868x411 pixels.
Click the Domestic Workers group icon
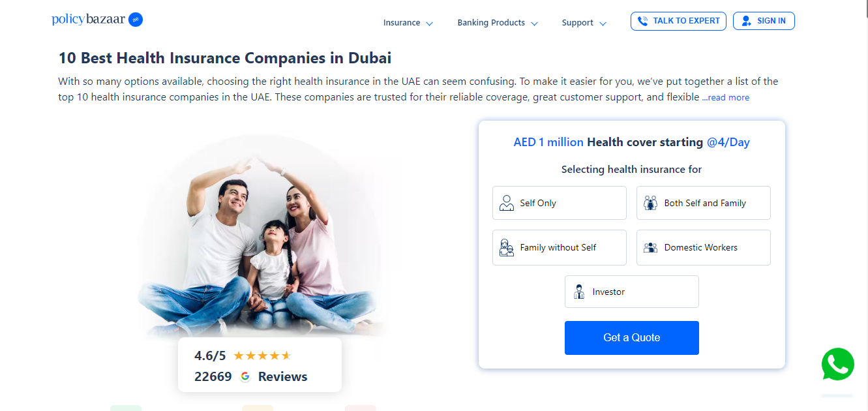pos(650,247)
